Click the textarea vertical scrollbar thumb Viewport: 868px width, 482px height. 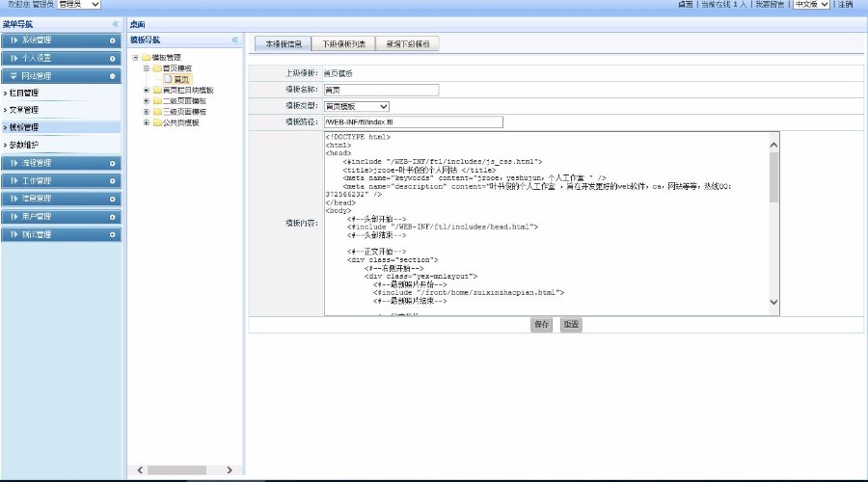coord(773,177)
